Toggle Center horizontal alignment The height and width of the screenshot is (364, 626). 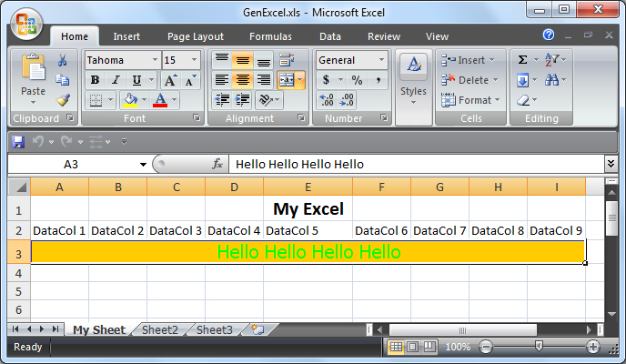tap(243, 80)
